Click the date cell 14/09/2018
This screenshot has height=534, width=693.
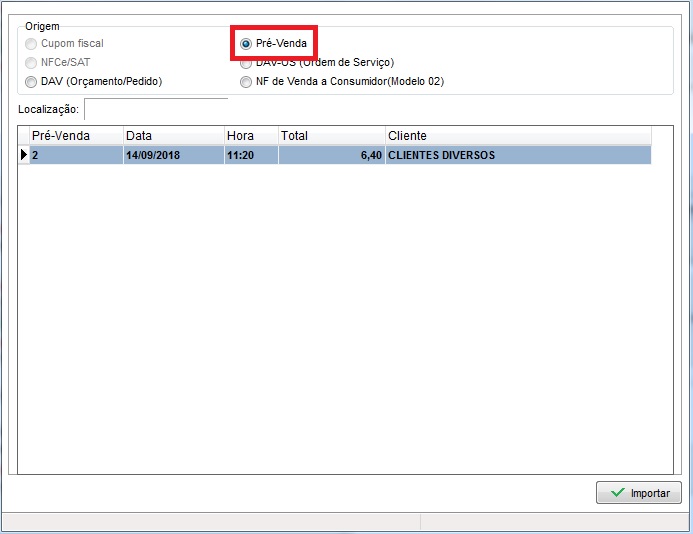[x=173, y=155]
